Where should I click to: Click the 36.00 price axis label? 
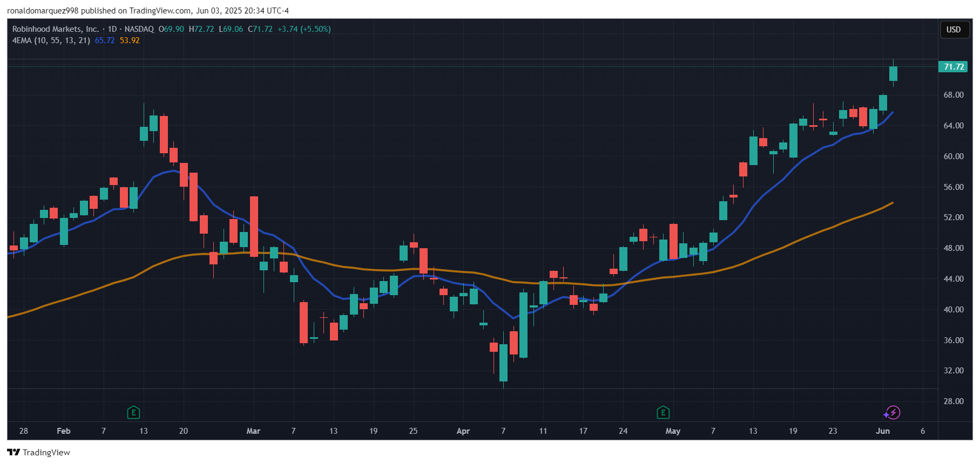954,340
